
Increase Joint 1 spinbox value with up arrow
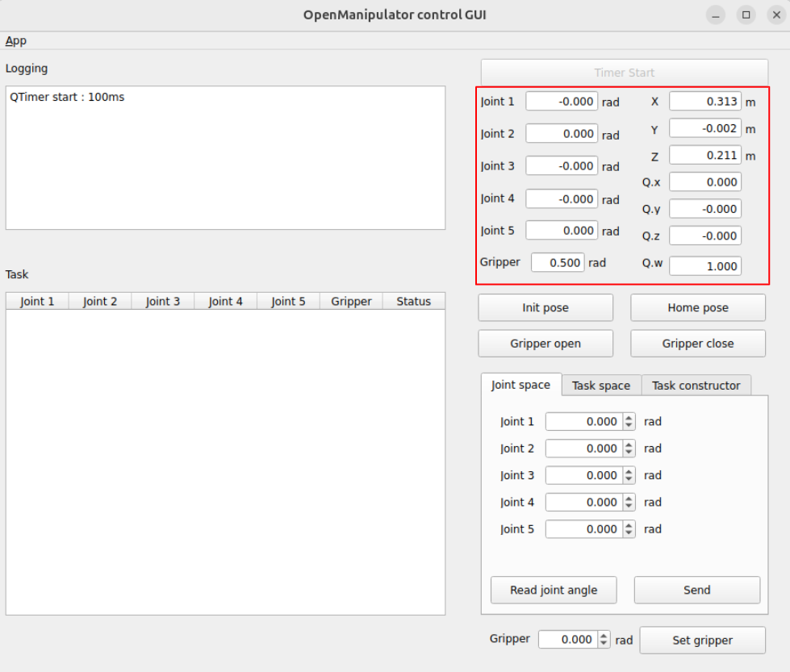(x=629, y=418)
